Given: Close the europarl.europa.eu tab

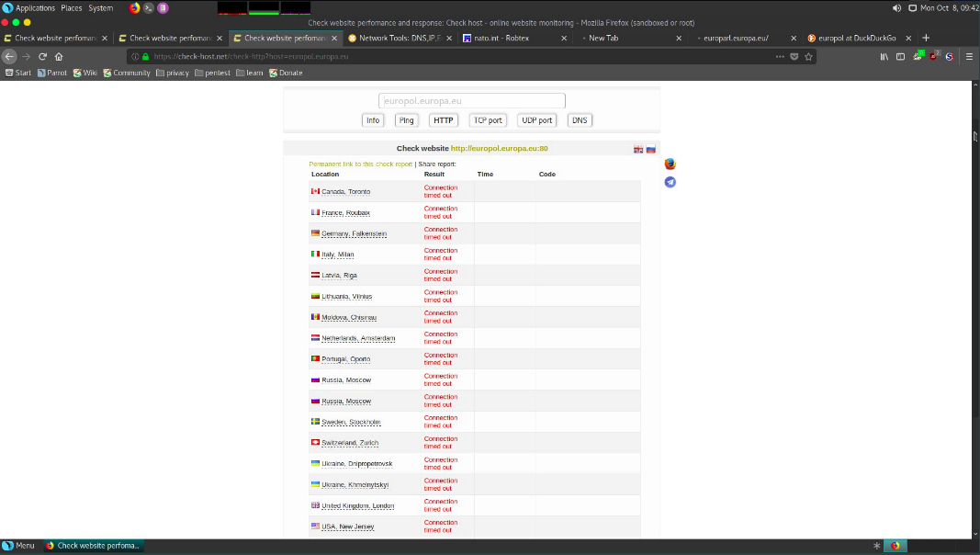Looking at the screenshot, I should pos(794,38).
